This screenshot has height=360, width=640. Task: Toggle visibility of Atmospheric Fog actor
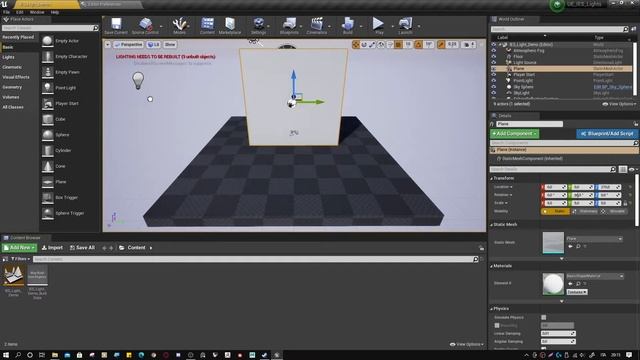[x=493, y=51]
